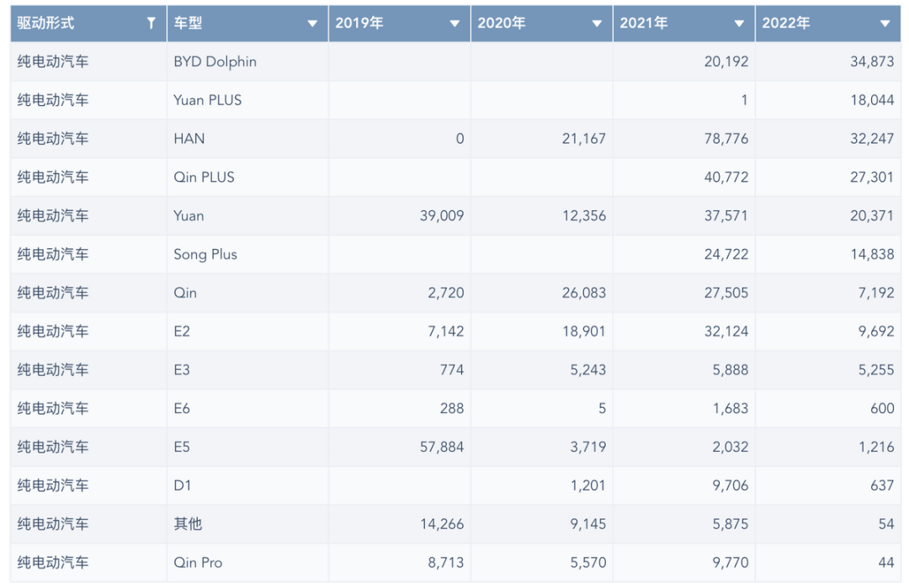Select the value 9,145 in 其他 row
This screenshot has height=588, width=909.
587,524
